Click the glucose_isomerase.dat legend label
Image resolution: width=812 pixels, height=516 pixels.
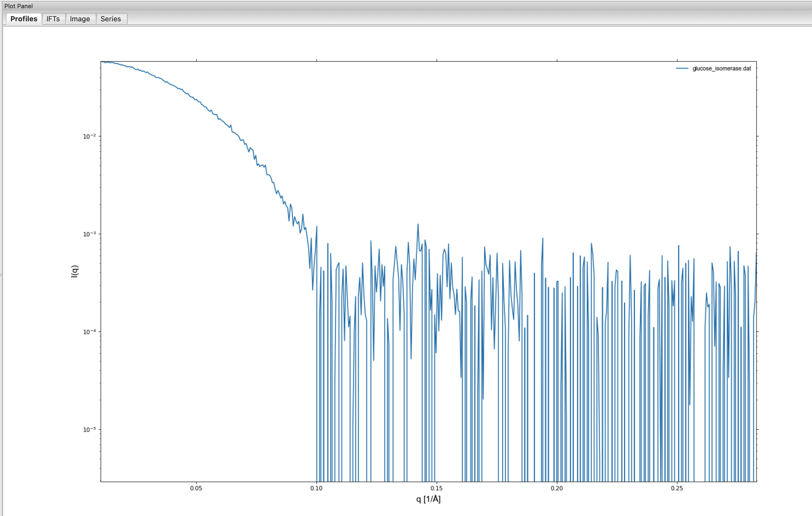click(722, 69)
